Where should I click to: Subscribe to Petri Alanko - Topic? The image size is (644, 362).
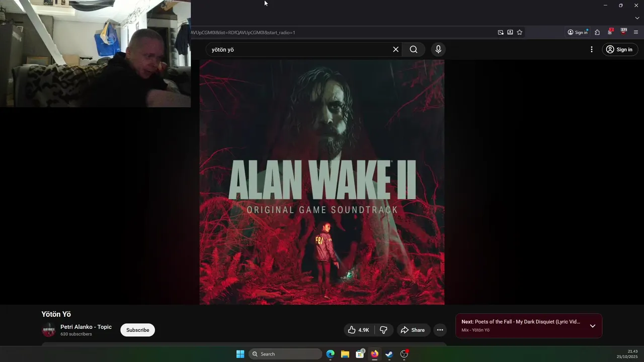(x=137, y=330)
